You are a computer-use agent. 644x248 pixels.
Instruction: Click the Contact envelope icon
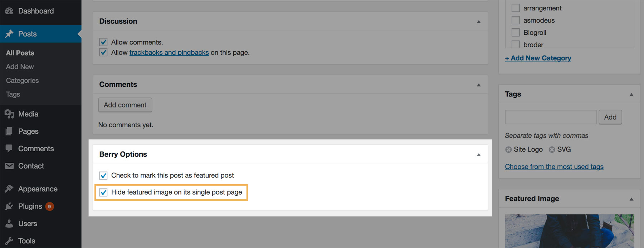point(9,166)
